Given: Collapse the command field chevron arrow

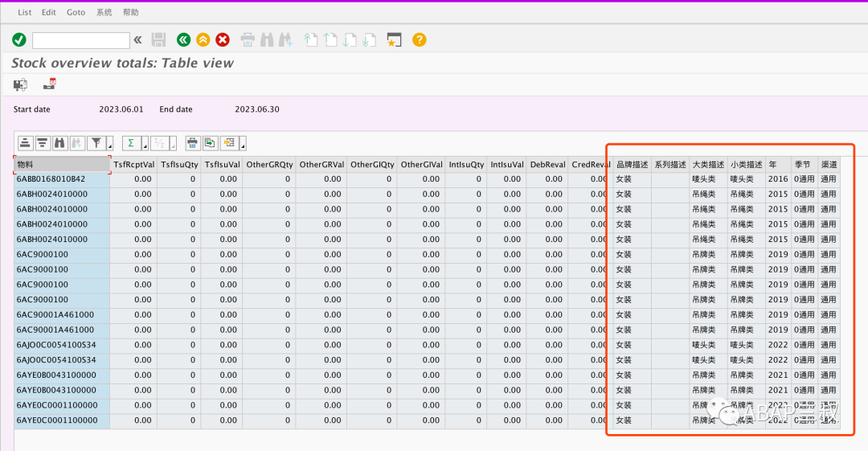Looking at the screenshot, I should pyautogui.click(x=138, y=40).
